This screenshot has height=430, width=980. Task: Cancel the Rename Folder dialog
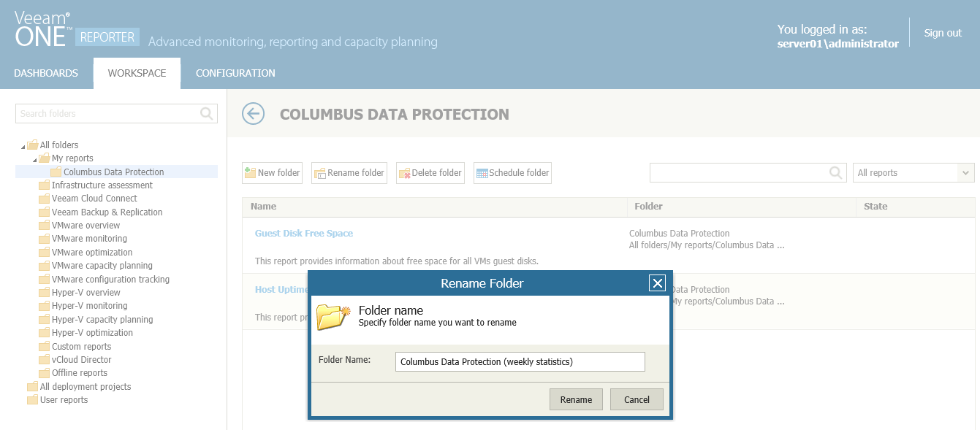pyautogui.click(x=637, y=399)
